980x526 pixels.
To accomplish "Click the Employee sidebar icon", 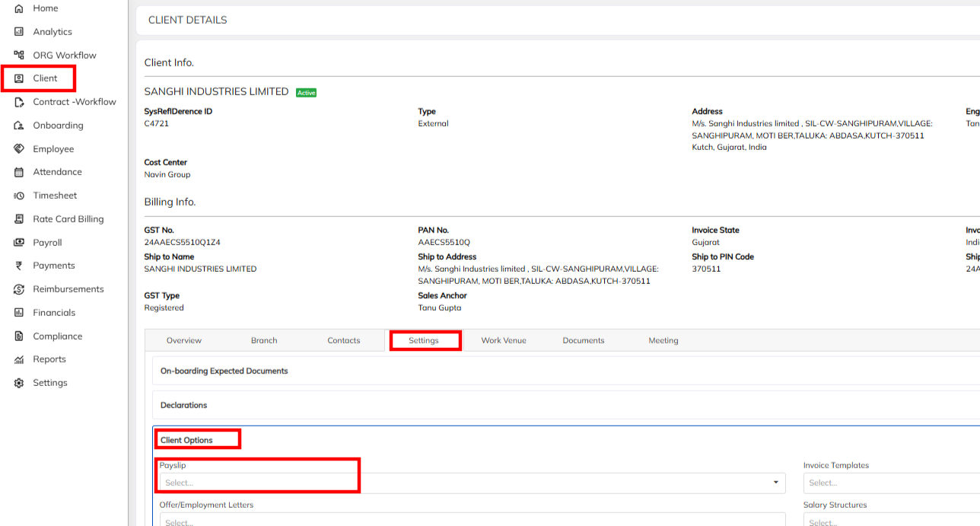I will coord(19,148).
